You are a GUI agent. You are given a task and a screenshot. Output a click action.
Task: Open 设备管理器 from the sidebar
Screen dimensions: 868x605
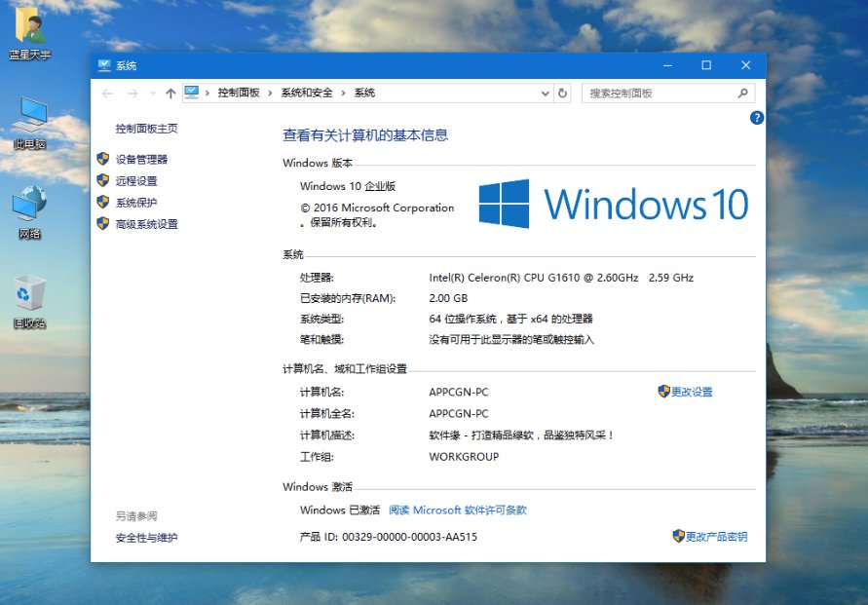pos(141,159)
